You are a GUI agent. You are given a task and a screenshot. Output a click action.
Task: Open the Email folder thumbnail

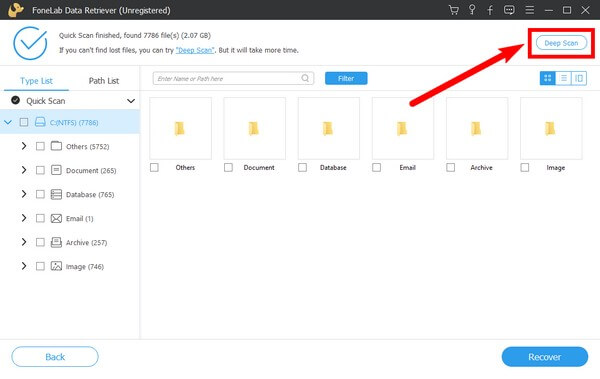pyautogui.click(x=403, y=128)
